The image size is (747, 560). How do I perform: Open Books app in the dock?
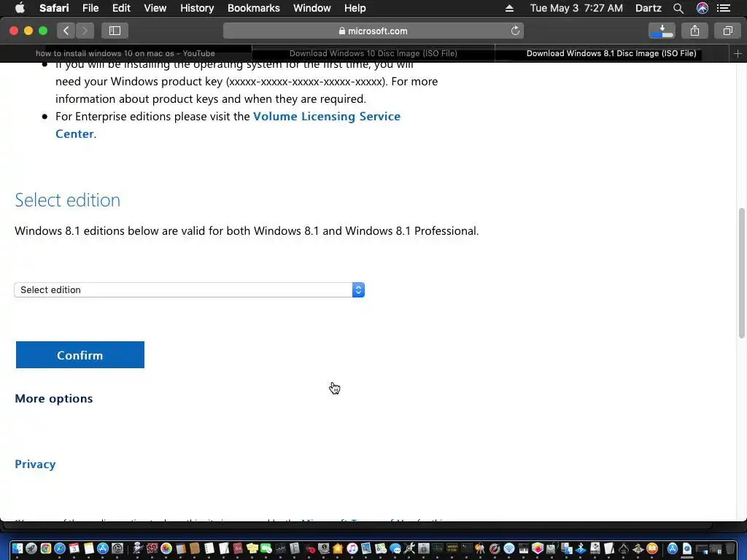[652, 548]
